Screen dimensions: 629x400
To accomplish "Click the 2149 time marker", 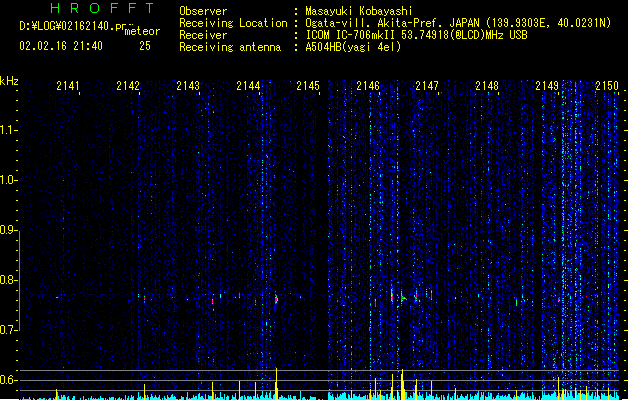I will 547,86.
